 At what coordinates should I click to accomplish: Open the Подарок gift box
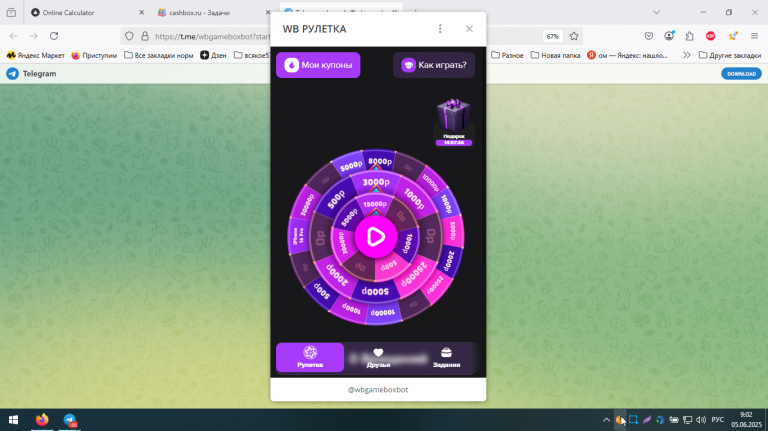(454, 122)
